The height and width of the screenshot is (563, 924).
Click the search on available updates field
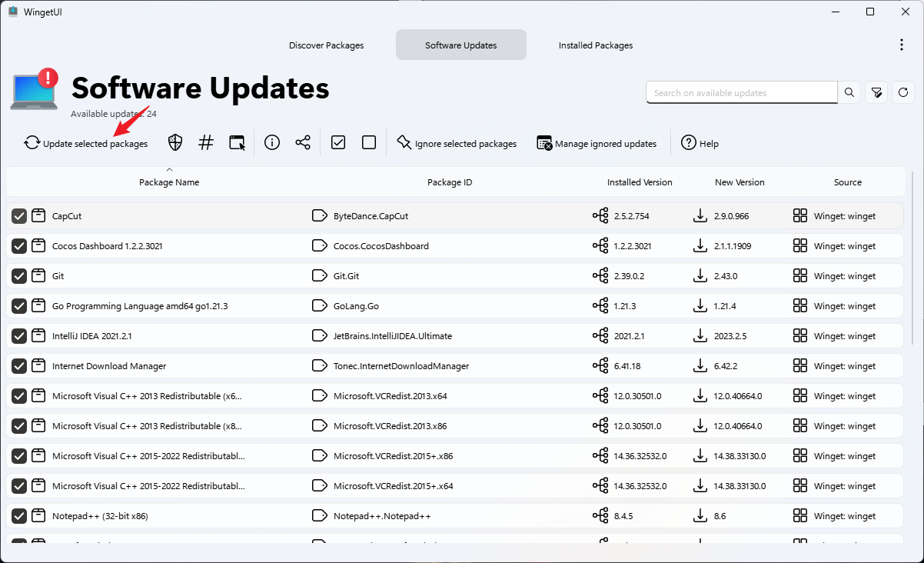tap(741, 93)
